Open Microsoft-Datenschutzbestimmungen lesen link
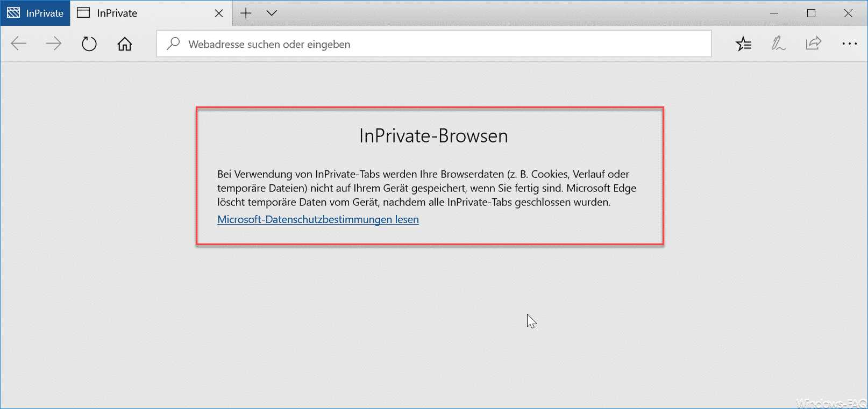This screenshot has height=409, width=868. click(318, 219)
